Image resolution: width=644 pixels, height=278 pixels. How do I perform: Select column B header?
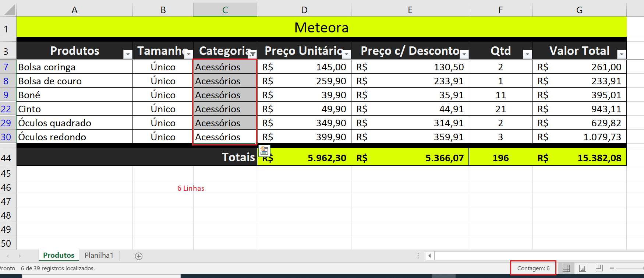click(x=163, y=10)
